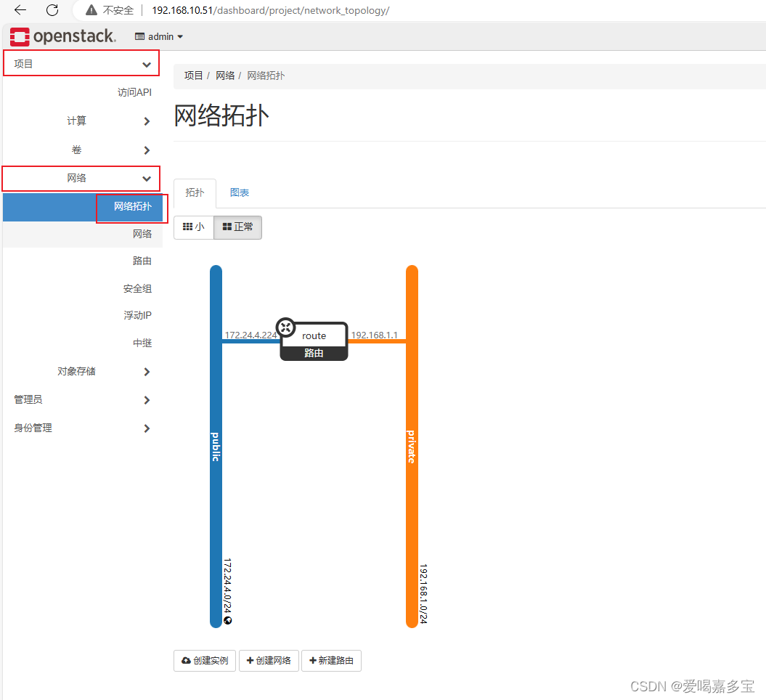Open 访问API in the sidebar
Viewport: 766px width, 700px height.
coord(134,92)
